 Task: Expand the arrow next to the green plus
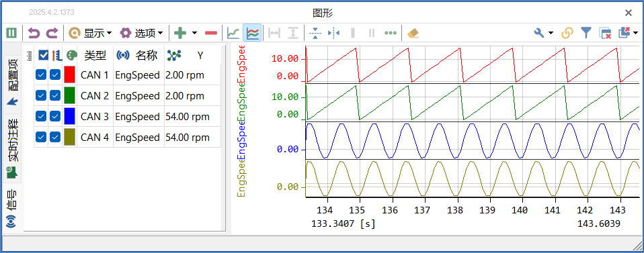pos(195,33)
